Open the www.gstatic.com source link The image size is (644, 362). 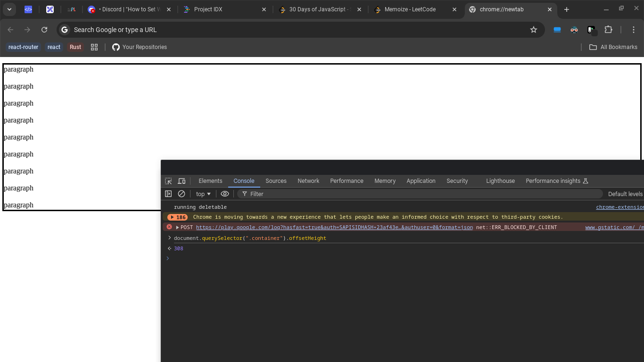click(x=614, y=227)
